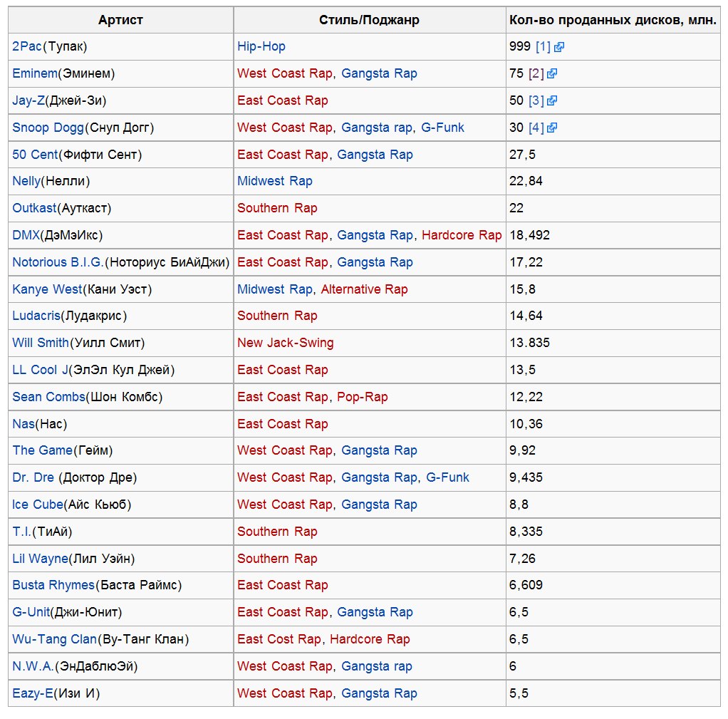Visit the Wu-Tang Clan artist link
The image size is (728, 719).
pos(54,639)
